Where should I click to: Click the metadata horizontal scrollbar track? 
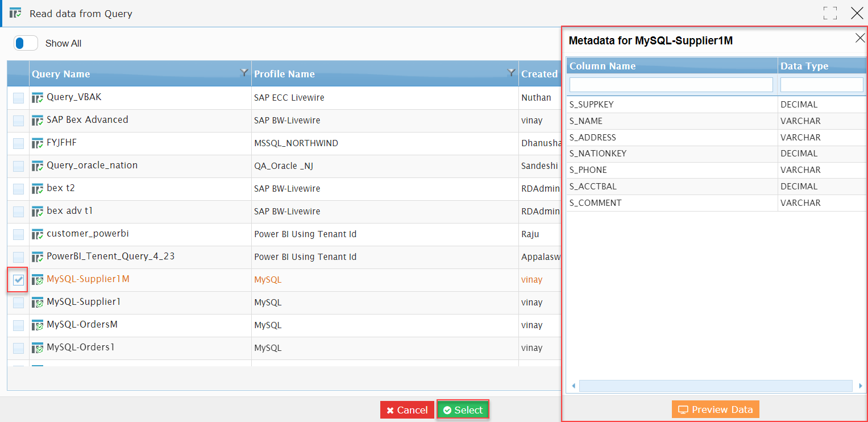tap(716, 386)
